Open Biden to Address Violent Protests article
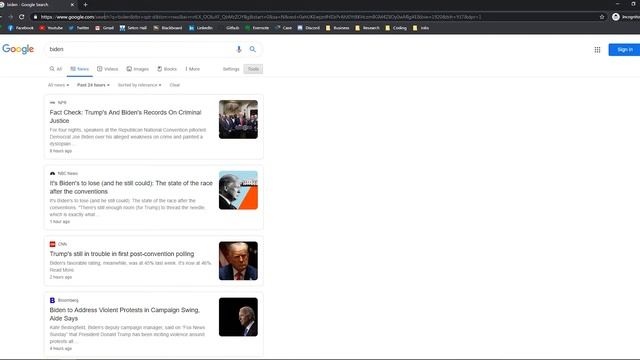Image resolution: width=640 pixels, height=360 pixels. point(124,314)
